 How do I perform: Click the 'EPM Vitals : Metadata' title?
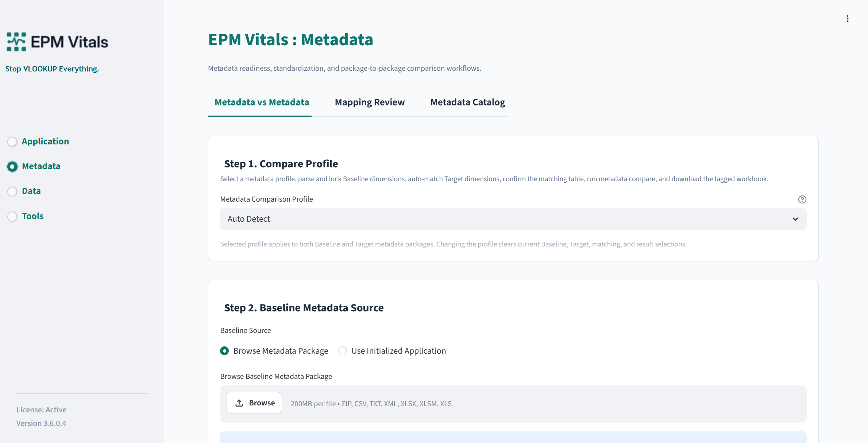coord(291,40)
